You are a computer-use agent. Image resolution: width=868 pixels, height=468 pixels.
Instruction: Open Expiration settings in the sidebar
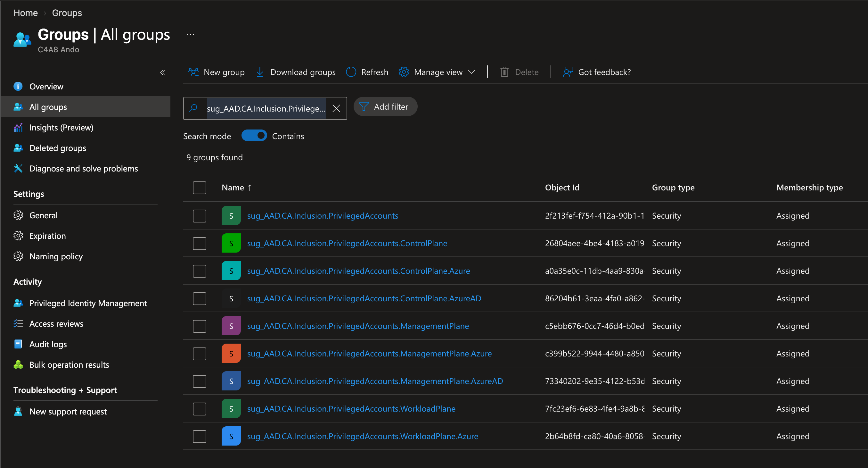pos(85,236)
